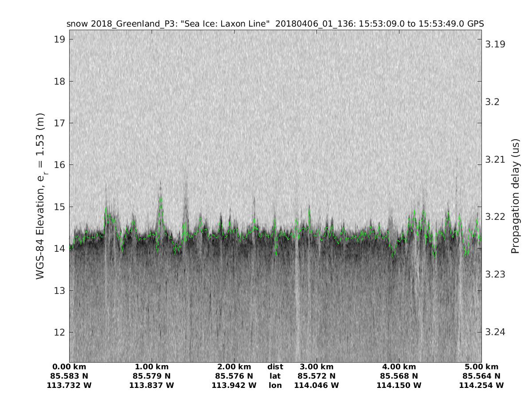Click the 3.00 km distance label
Image resolution: width=532 pixels, height=399 pixels.
pyautogui.click(x=317, y=367)
